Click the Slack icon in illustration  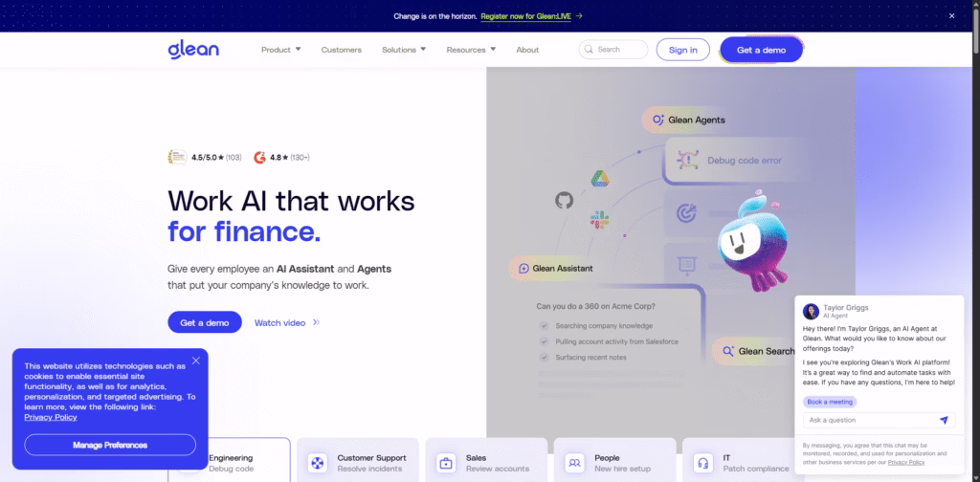(600, 219)
